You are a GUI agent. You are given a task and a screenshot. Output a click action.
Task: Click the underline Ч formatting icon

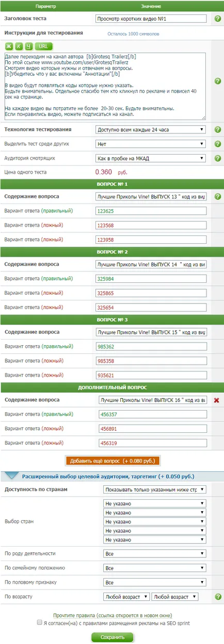pos(29,46)
